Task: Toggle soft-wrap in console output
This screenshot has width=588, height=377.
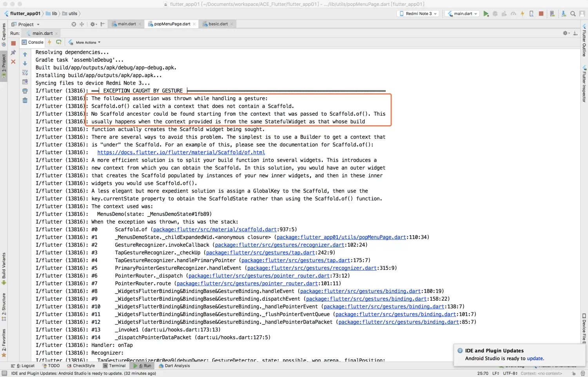Action: pos(25,73)
